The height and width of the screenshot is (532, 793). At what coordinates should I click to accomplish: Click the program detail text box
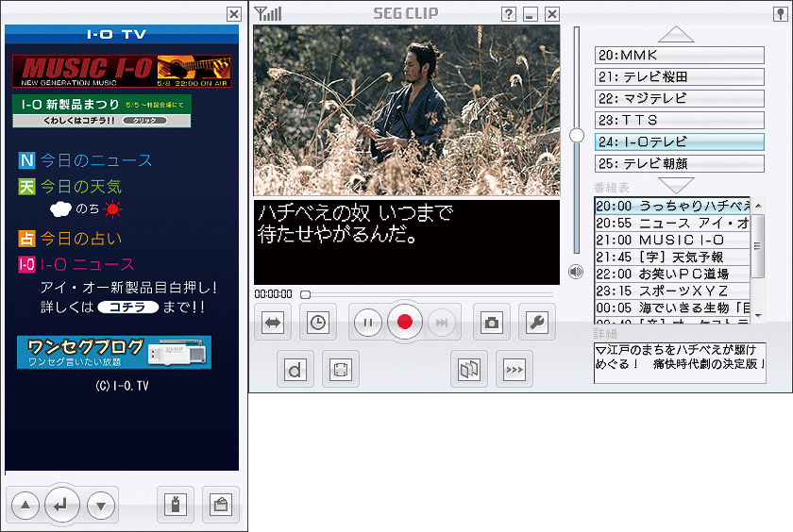[x=680, y=363]
